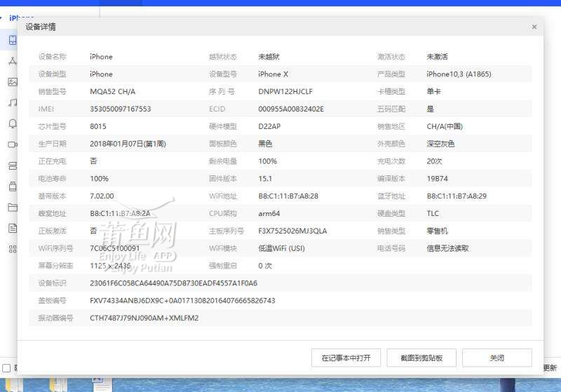Select the charge count 20次
561x392 pixels.
pos(434,161)
